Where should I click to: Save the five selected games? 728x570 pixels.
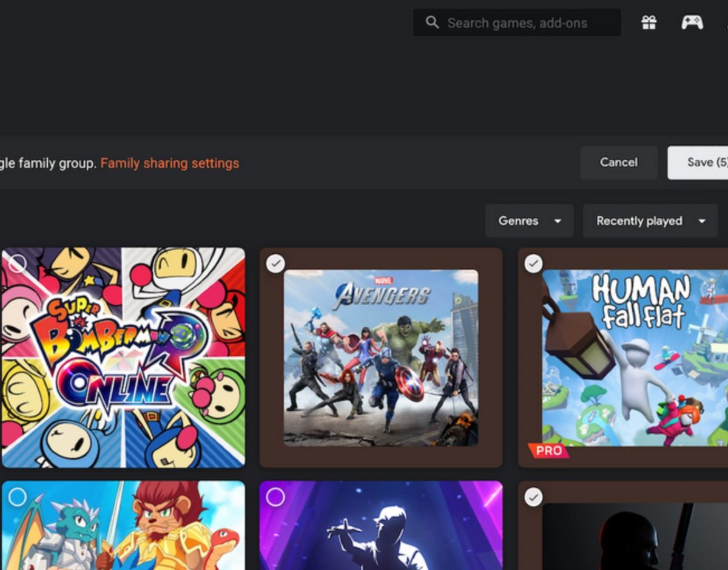(x=698, y=162)
